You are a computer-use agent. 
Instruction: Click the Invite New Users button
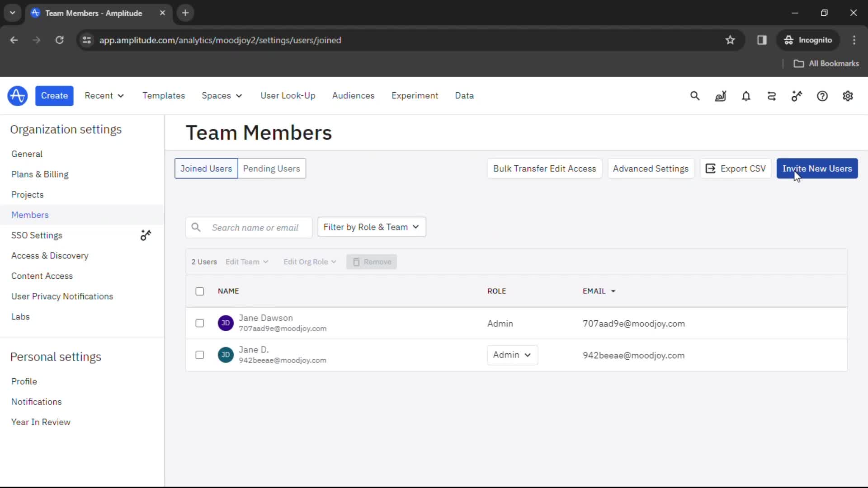click(x=817, y=169)
